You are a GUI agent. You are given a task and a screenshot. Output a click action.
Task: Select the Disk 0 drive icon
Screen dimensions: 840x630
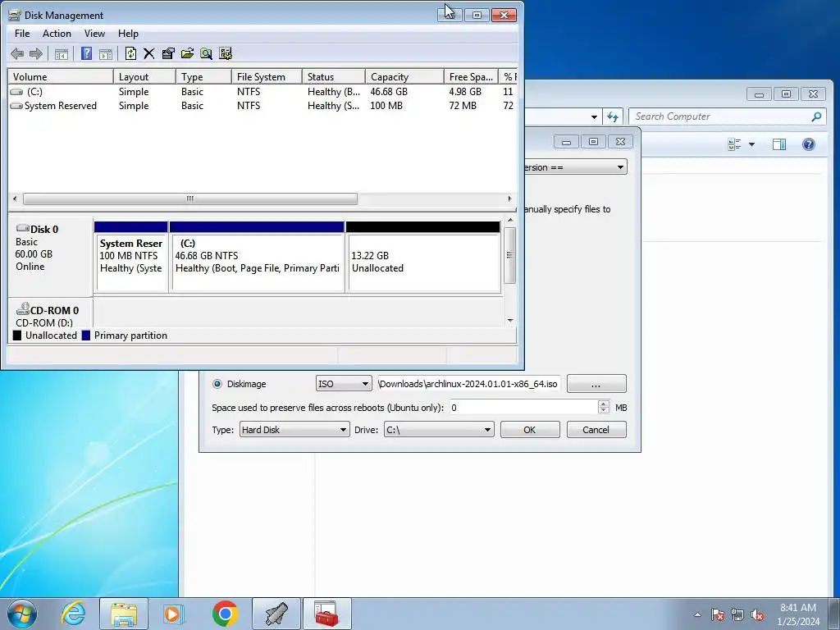[x=22, y=228]
